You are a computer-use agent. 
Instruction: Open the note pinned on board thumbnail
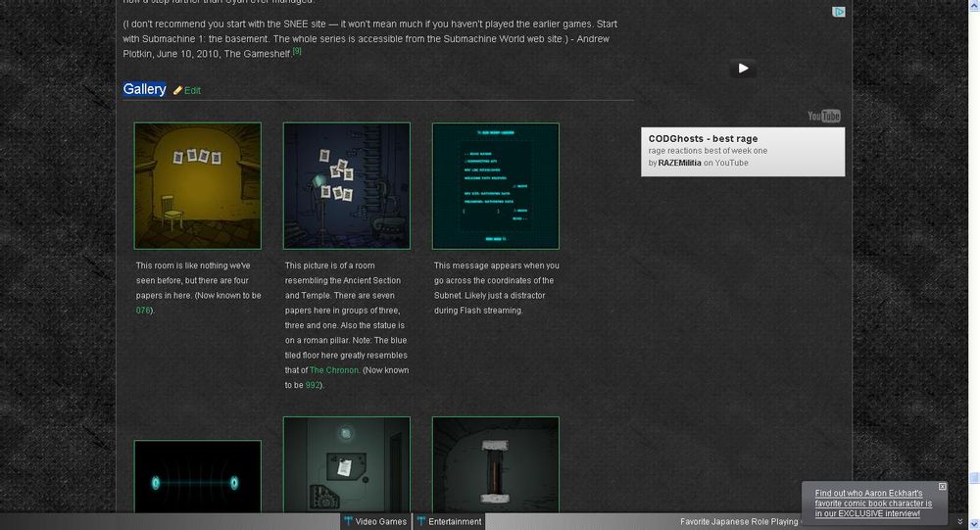347,465
